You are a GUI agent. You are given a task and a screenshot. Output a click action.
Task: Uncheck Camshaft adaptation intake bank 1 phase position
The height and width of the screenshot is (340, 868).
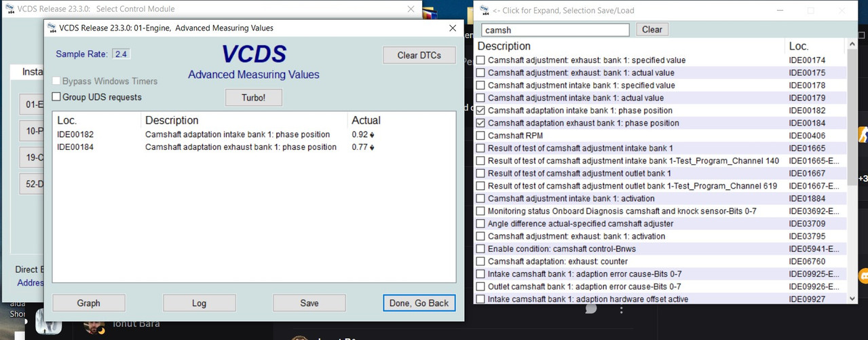click(480, 111)
